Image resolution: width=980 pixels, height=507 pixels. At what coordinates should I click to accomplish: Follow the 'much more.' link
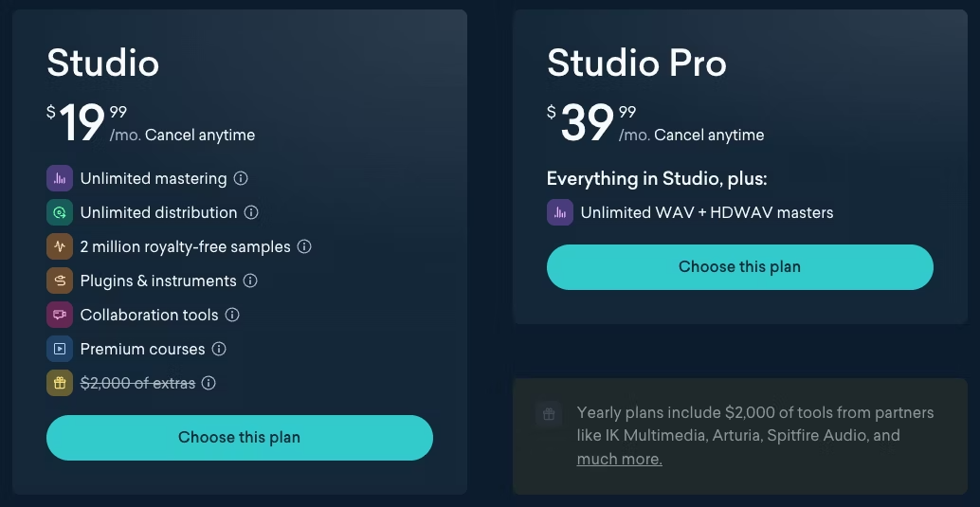[x=619, y=459]
